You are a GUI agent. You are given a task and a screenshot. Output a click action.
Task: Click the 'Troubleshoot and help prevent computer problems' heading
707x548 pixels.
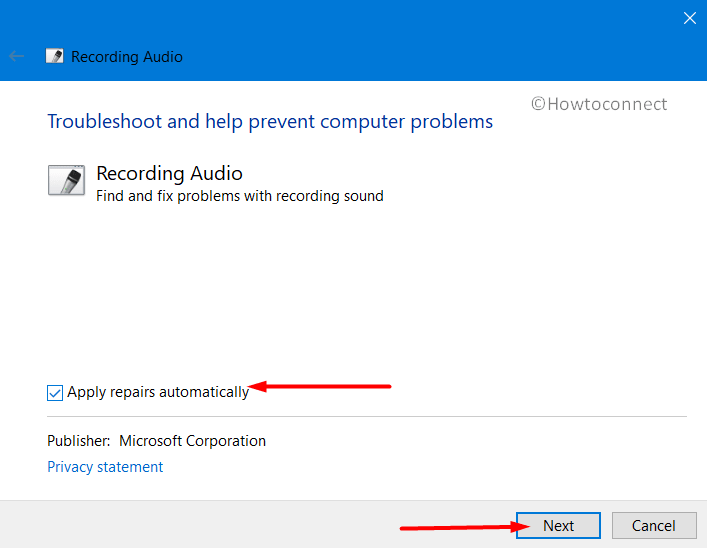coord(270,122)
